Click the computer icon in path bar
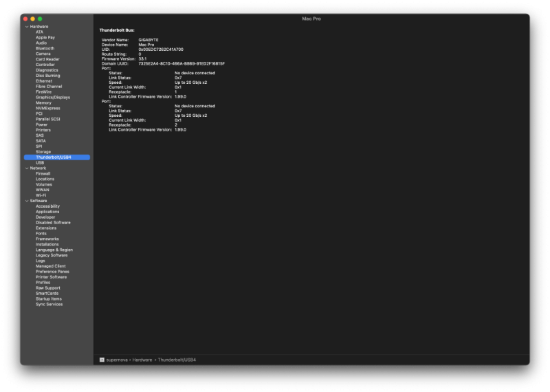Screen dimensions: 550x392 click(102, 360)
